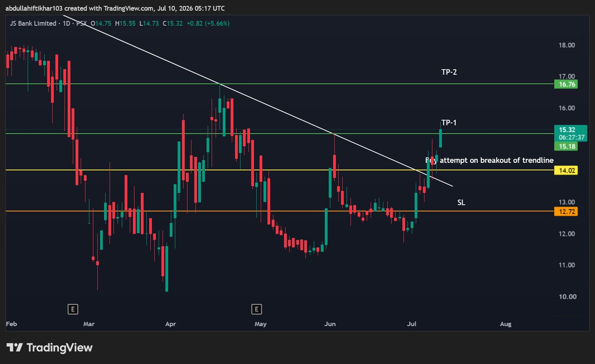
Task: Click the Jul label on time axis
Action: [x=411, y=324]
